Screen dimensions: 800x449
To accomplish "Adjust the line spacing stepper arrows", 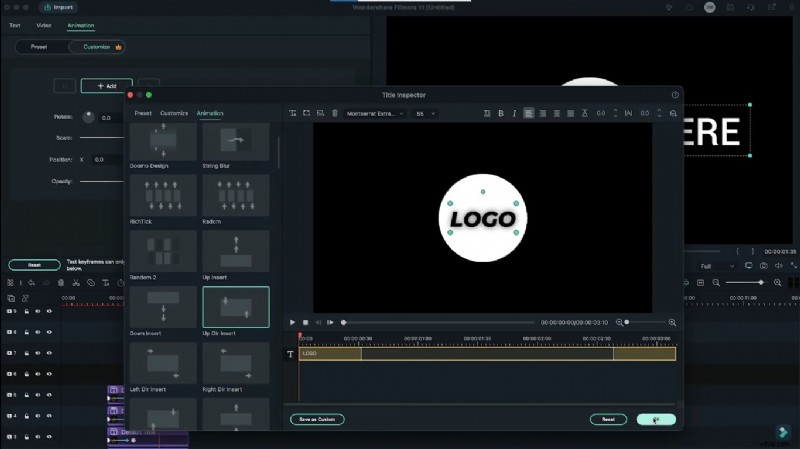I will pos(615,113).
